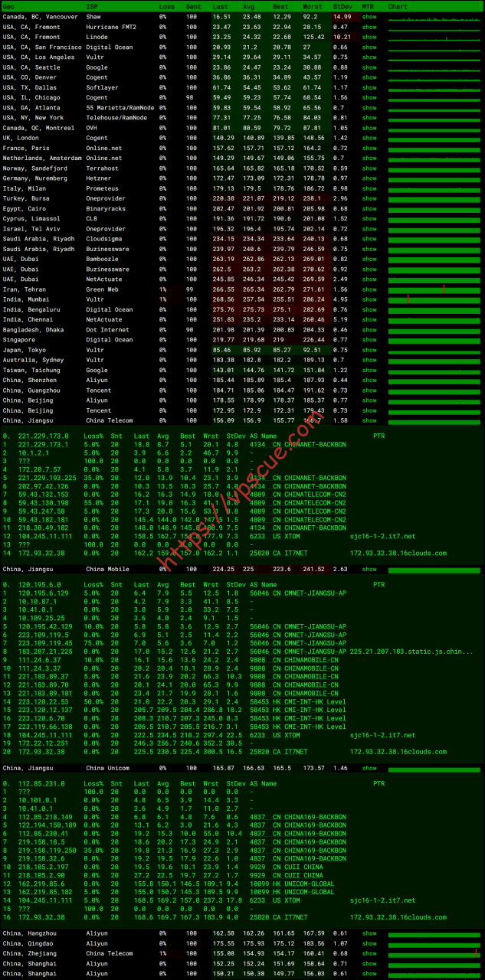The height and width of the screenshot is (980, 485).
Task: Show MTR for Nuremberg Hetzner row
Action: tap(369, 178)
